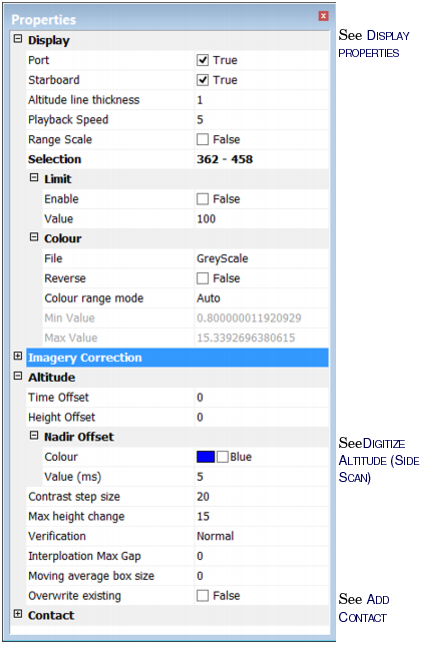Enable the Range Scale checkbox
Image resolution: width=444 pixels, height=648 pixels.
click(203, 140)
